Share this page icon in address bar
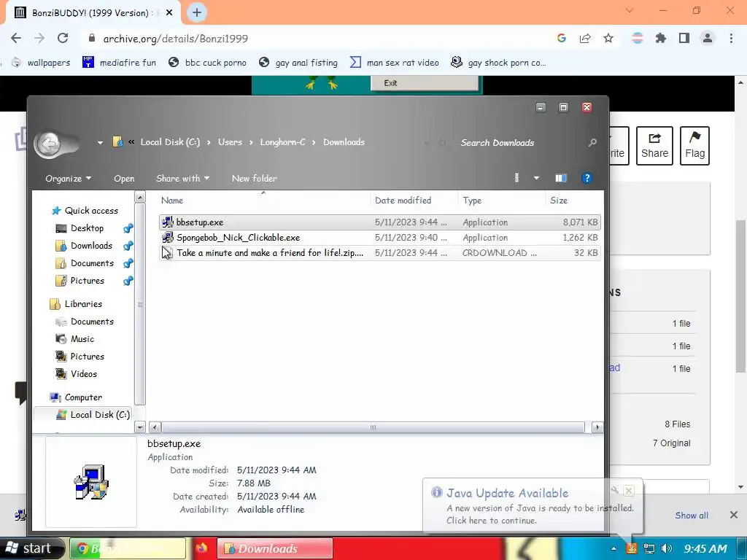This screenshot has width=747, height=560. pos(585,39)
